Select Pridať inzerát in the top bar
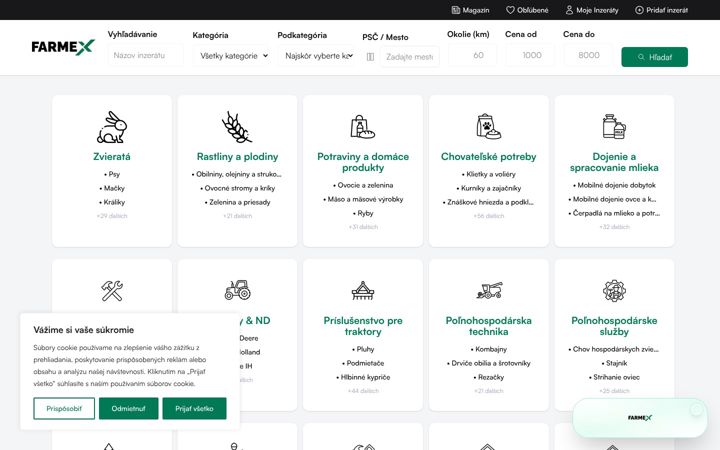Screen dimensions: 720x450 pyautogui.click(x=661, y=10)
